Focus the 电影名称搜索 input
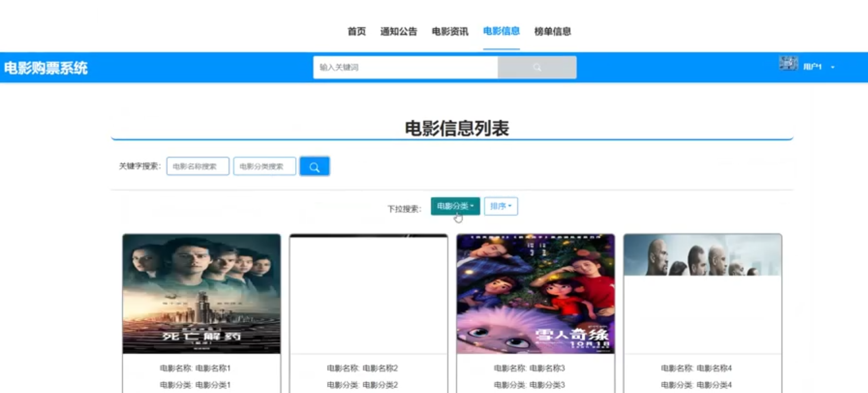The image size is (868, 393). pyautogui.click(x=198, y=166)
